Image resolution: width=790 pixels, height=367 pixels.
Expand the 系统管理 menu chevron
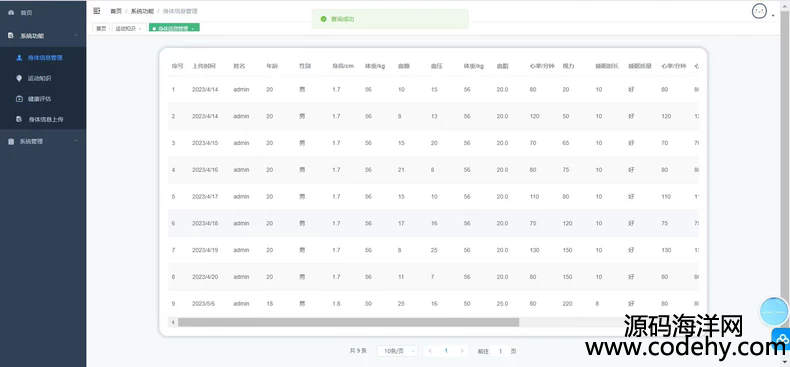click(76, 141)
